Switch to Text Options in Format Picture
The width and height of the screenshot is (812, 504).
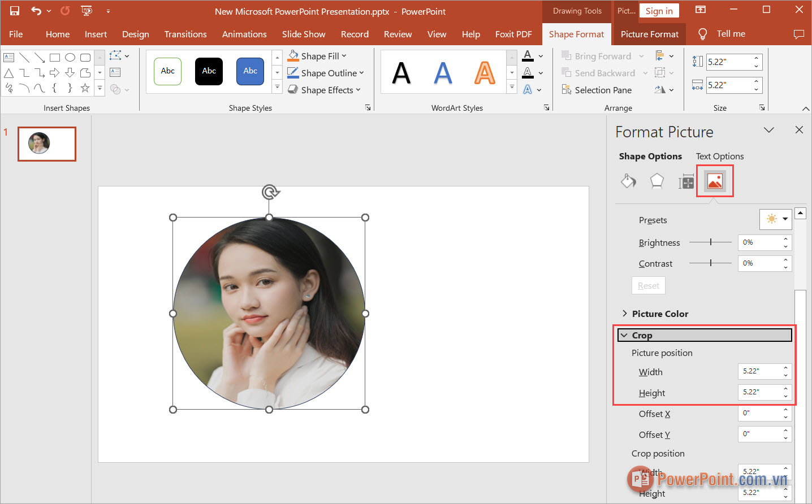pos(719,156)
